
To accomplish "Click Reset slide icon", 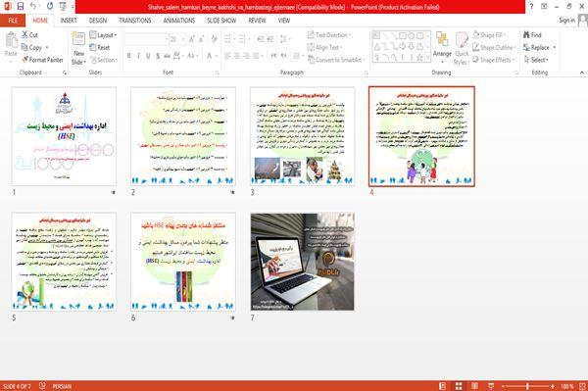I will click(x=93, y=47).
